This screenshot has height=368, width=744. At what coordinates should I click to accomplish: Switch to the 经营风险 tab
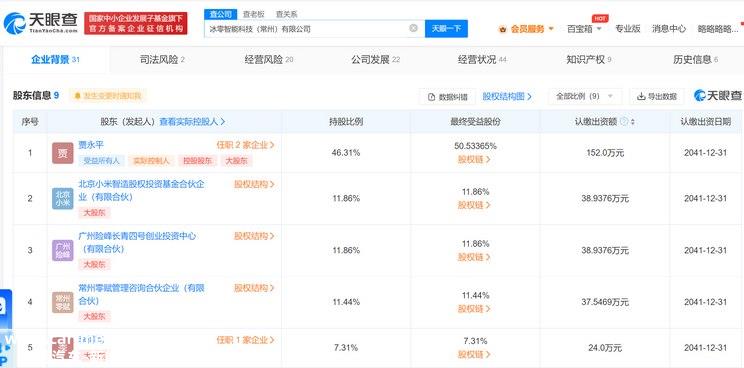pyautogui.click(x=269, y=60)
